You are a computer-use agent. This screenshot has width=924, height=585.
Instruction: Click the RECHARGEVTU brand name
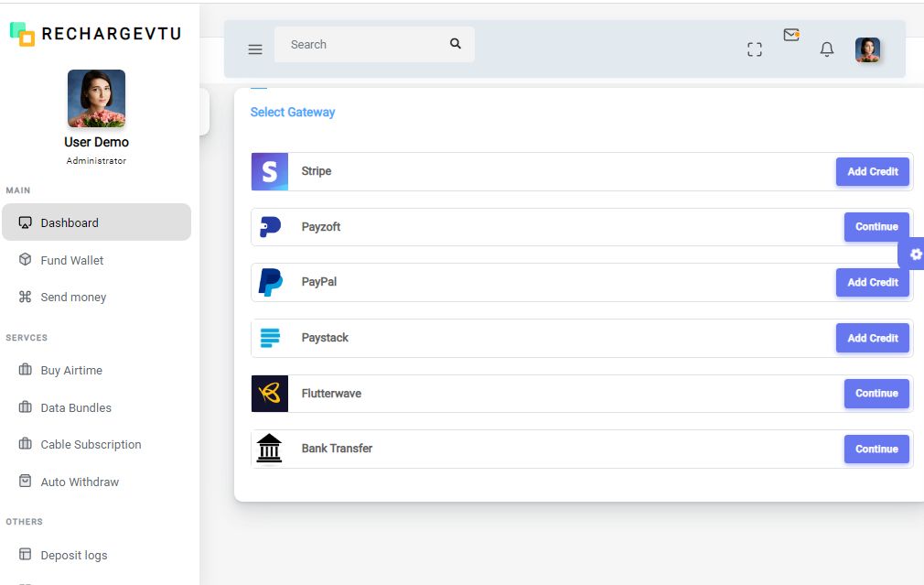pyautogui.click(x=112, y=34)
